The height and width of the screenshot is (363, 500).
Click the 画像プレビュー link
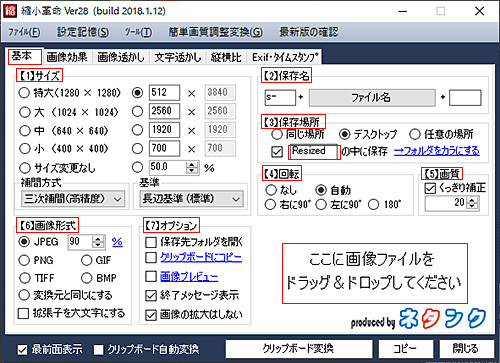[189, 276]
